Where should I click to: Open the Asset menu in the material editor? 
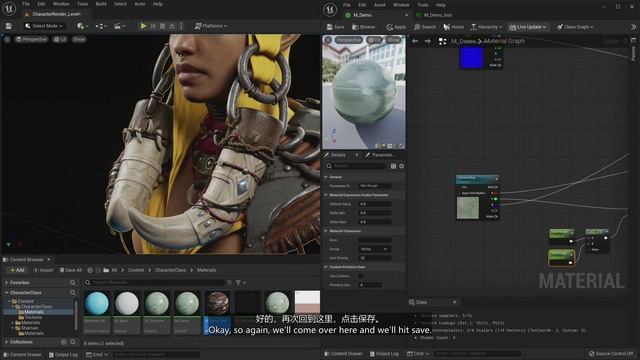[380, 5]
